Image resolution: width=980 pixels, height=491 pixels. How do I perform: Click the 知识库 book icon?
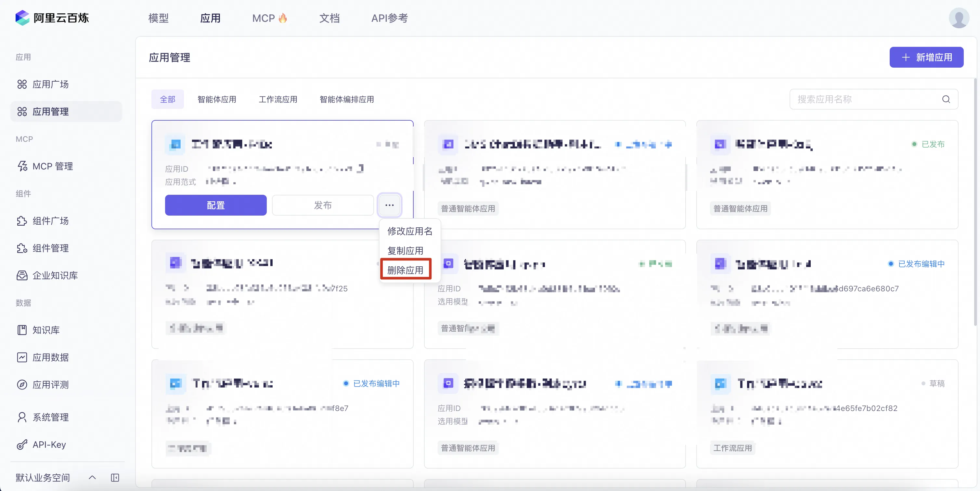(22, 330)
